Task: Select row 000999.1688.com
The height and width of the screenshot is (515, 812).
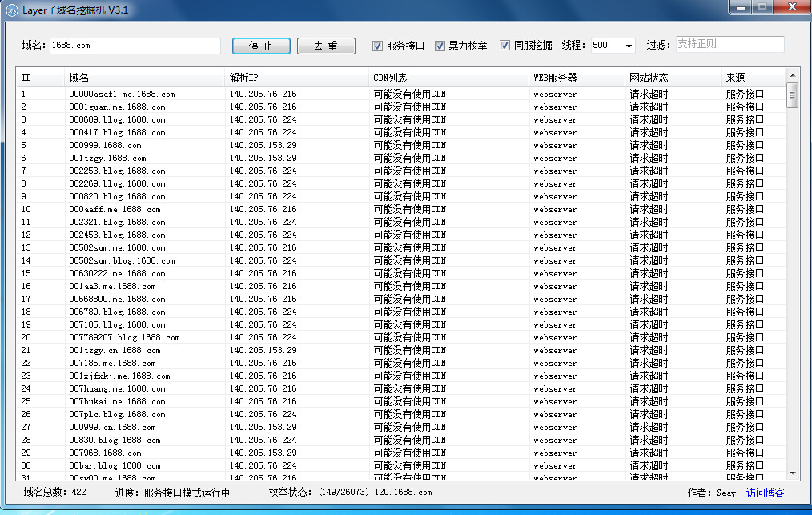Action: click(401, 145)
